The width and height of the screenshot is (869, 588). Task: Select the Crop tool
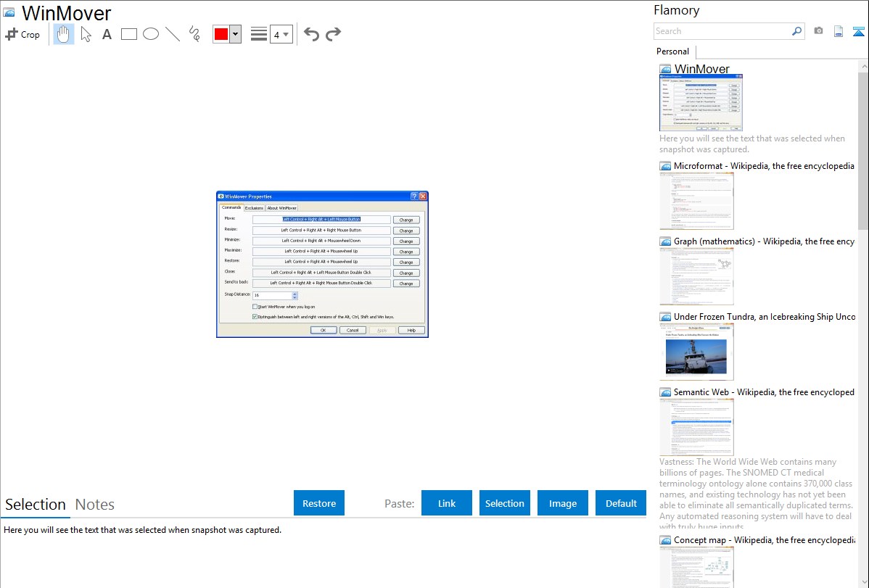pos(22,34)
